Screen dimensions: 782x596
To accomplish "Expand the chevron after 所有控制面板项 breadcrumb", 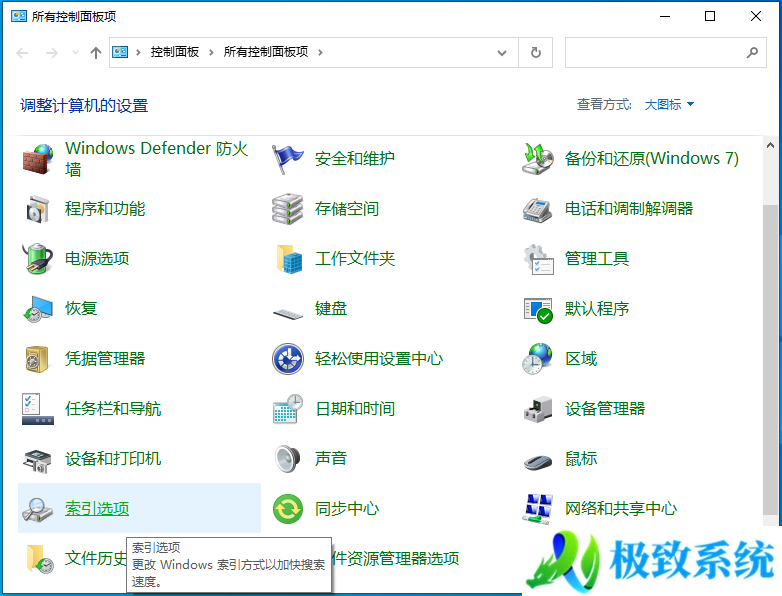I will [320, 52].
